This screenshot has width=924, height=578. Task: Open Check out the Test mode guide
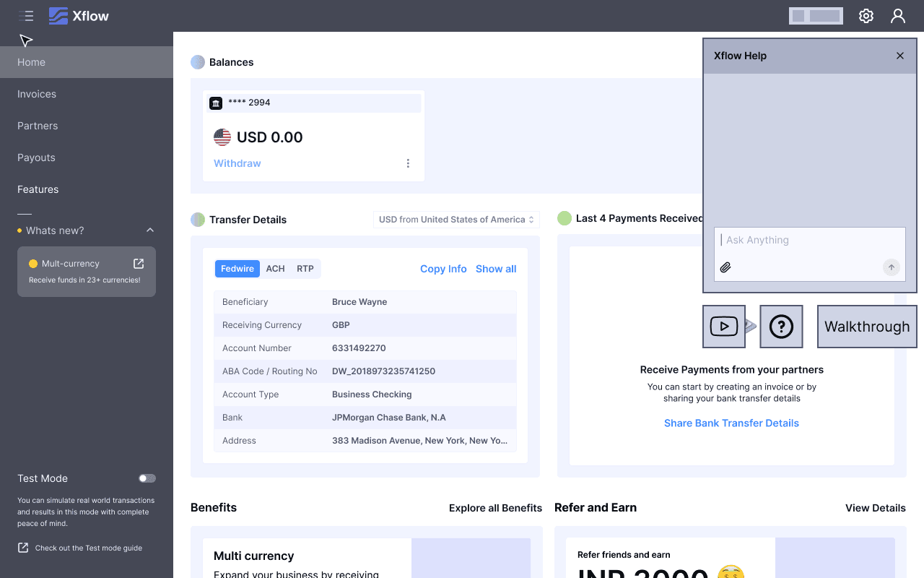89,548
